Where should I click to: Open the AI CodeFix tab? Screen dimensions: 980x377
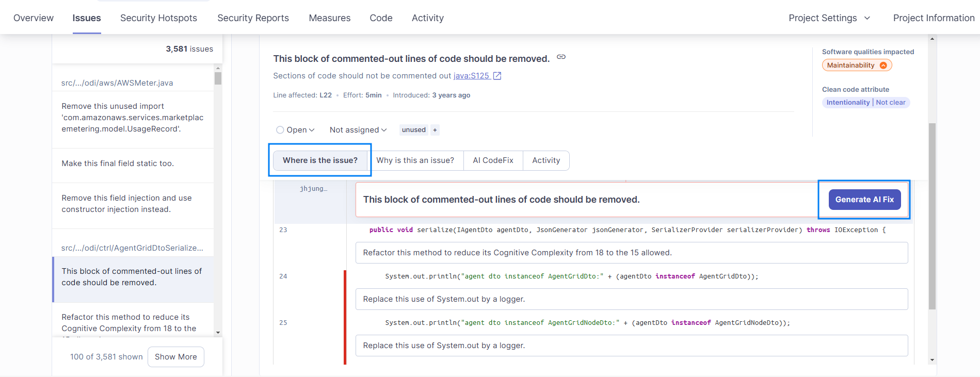click(x=493, y=160)
